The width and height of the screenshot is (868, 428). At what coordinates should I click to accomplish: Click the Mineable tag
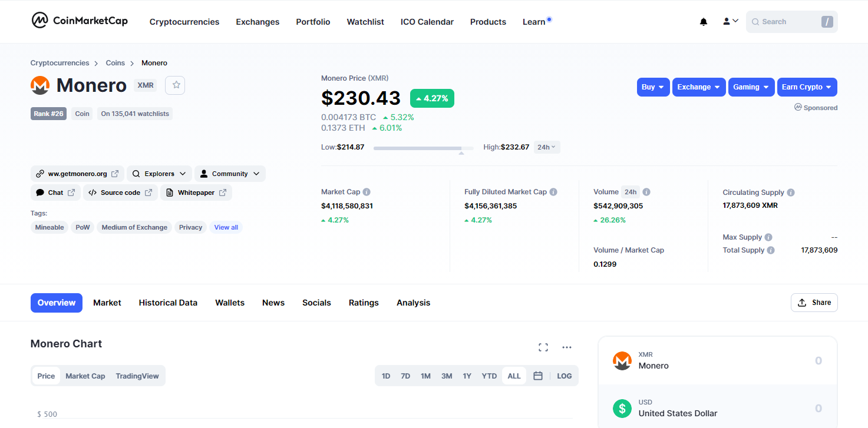point(49,227)
